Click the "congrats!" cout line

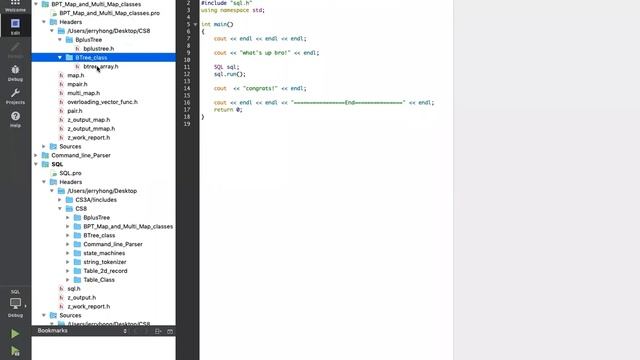[260, 89]
